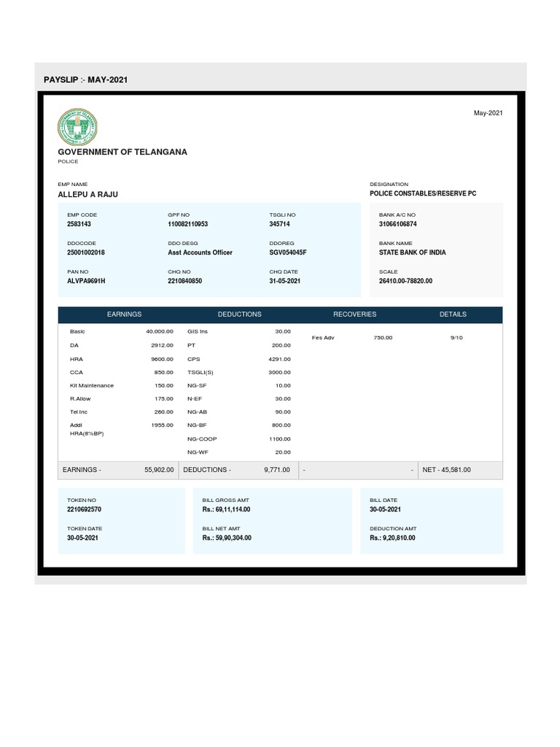
Task: Select PAN number ALVPA9691H
Action: click(x=86, y=281)
